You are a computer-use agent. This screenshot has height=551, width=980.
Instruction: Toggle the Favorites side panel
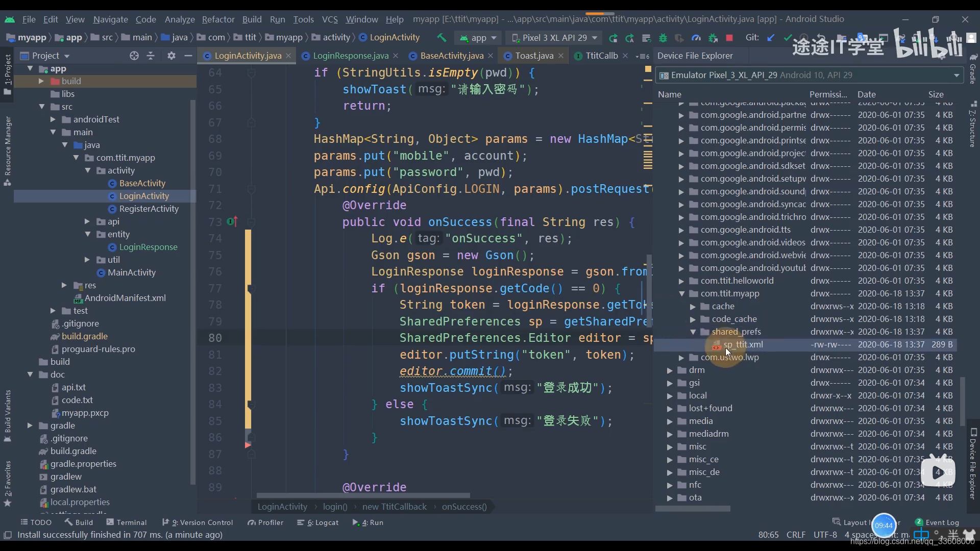click(x=8, y=484)
